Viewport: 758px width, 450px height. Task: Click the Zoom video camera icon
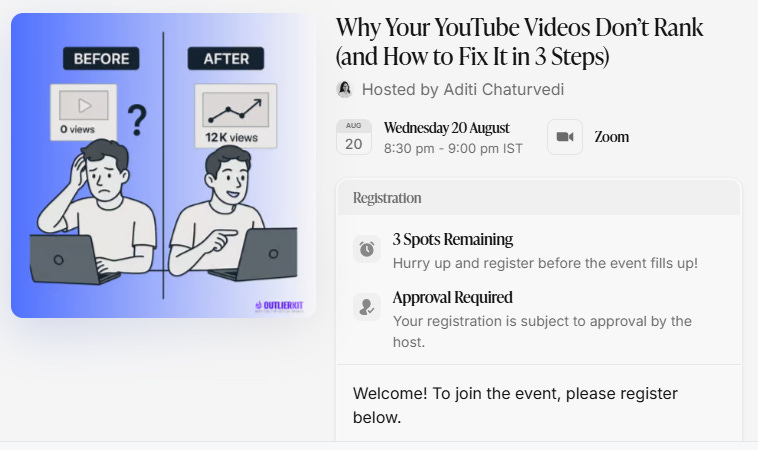565,137
